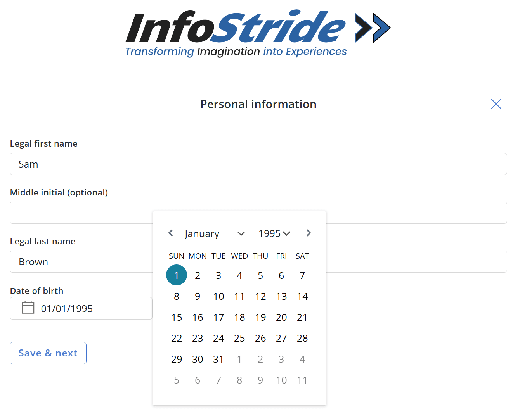Open the 1995 year dropdown
520x420 pixels.
coord(274,233)
